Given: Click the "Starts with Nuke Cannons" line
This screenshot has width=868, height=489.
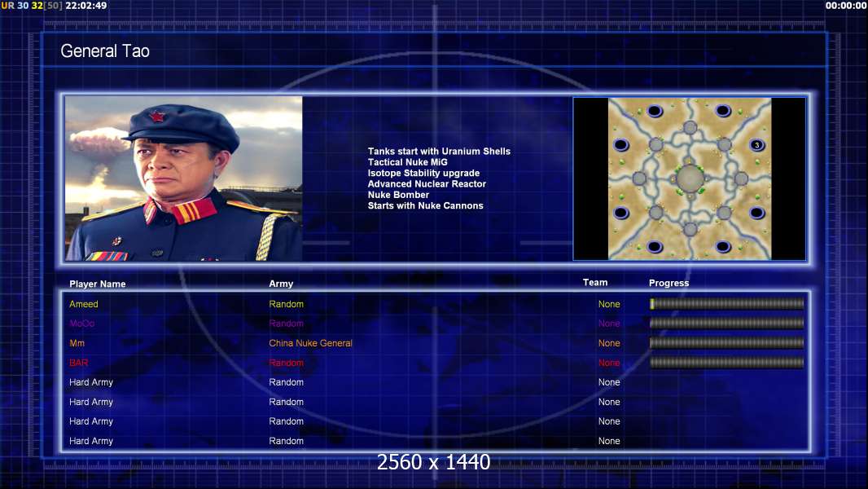Looking at the screenshot, I should (x=425, y=205).
